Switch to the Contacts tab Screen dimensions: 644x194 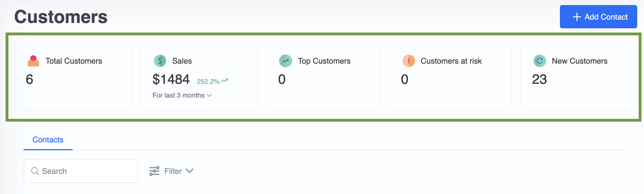click(x=48, y=140)
